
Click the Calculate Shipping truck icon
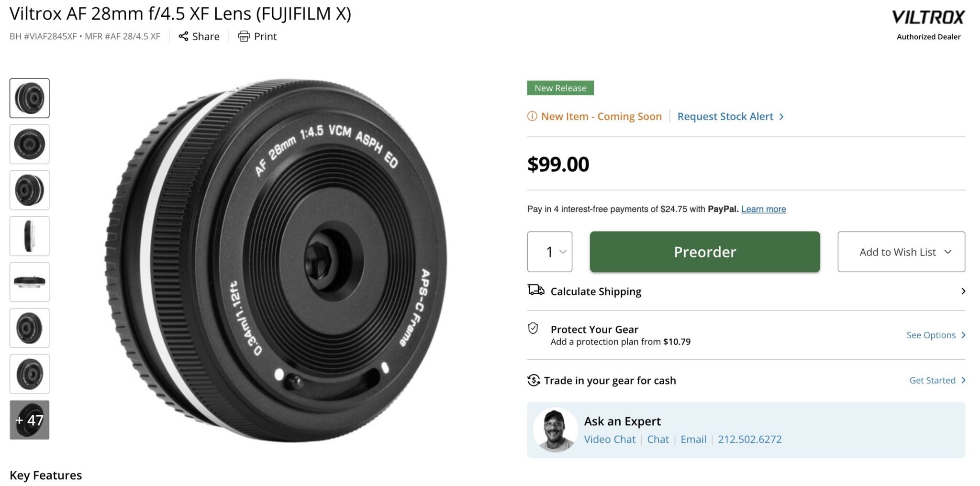pyautogui.click(x=535, y=290)
